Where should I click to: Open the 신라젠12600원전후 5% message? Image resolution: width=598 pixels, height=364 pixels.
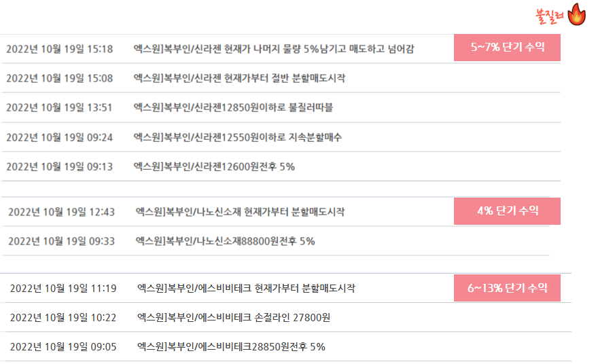pyautogui.click(x=214, y=166)
